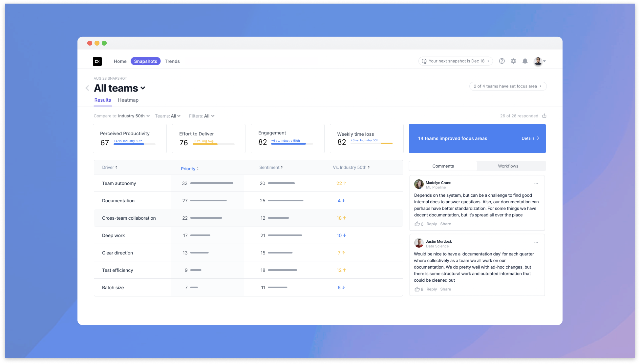The image size is (640, 364).
Task: Click the DX logo icon
Action: pos(97,61)
